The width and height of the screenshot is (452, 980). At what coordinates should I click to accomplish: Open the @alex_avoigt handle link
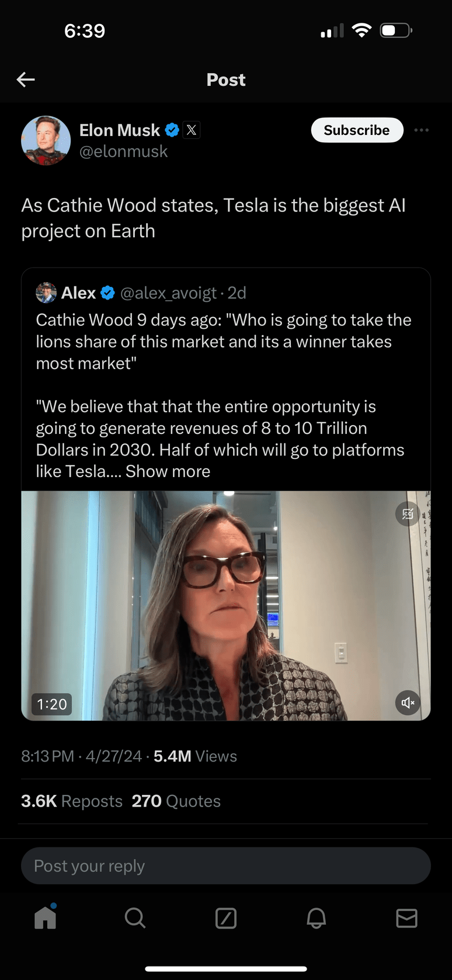(168, 293)
